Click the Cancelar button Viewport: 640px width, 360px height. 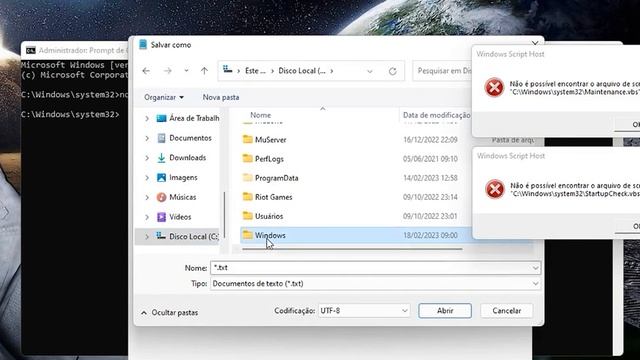point(507,311)
